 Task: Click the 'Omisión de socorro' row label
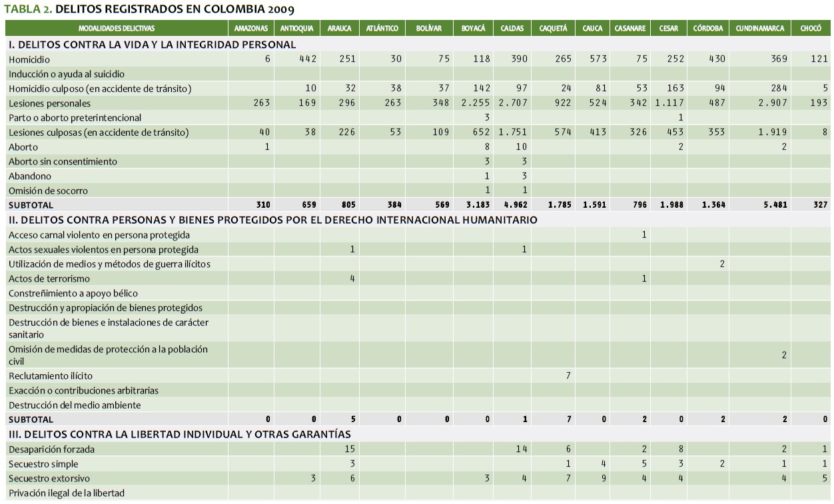[x=48, y=190]
